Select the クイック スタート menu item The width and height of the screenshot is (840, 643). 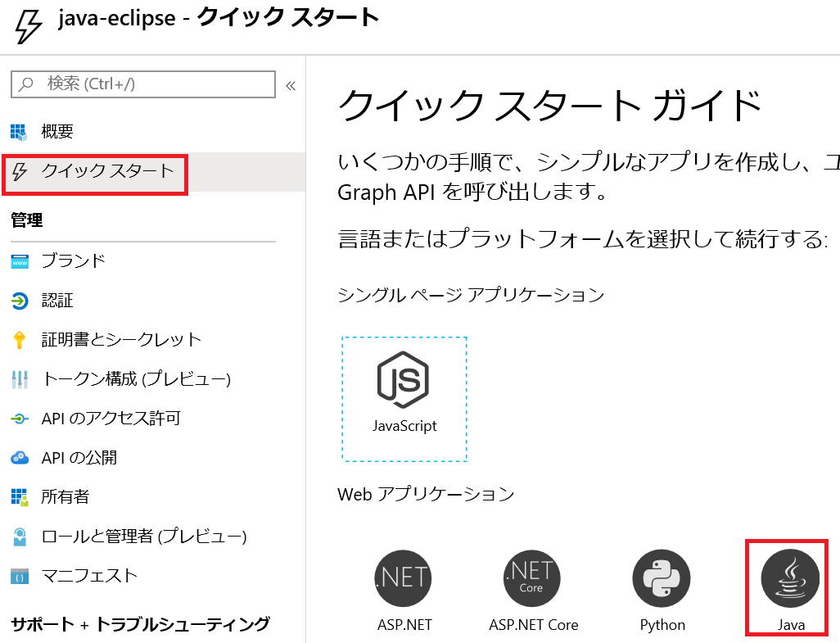point(152,171)
